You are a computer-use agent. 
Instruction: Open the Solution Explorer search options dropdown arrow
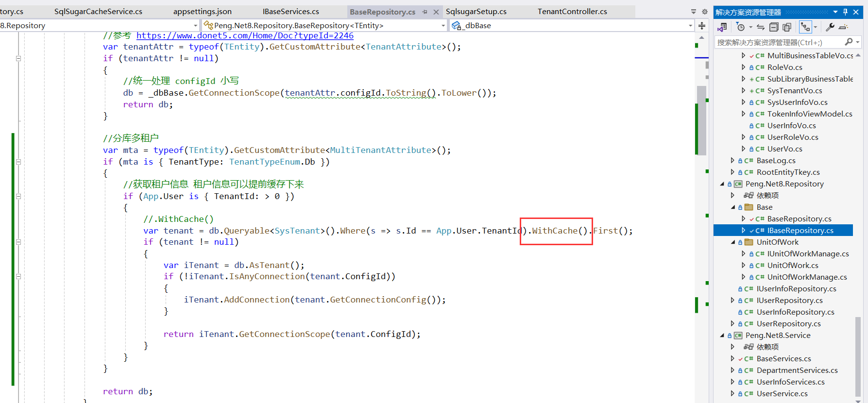coord(858,42)
